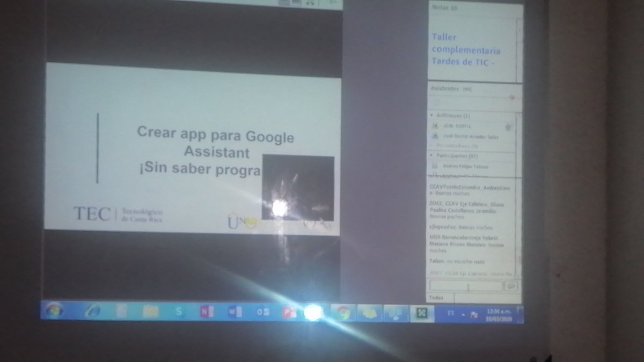Launch Internet Explorer from the taskbar
Image resolution: width=644 pixels, height=362 pixels.
pos(93,311)
